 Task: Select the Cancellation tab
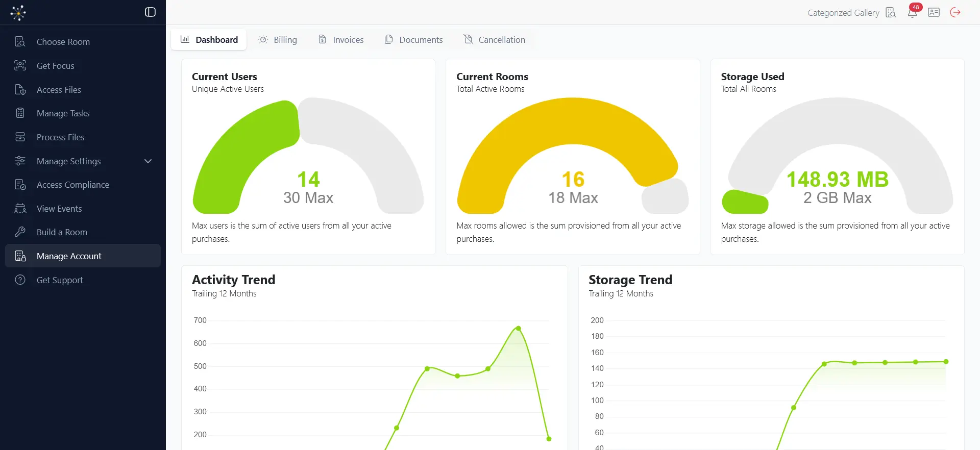click(x=494, y=40)
